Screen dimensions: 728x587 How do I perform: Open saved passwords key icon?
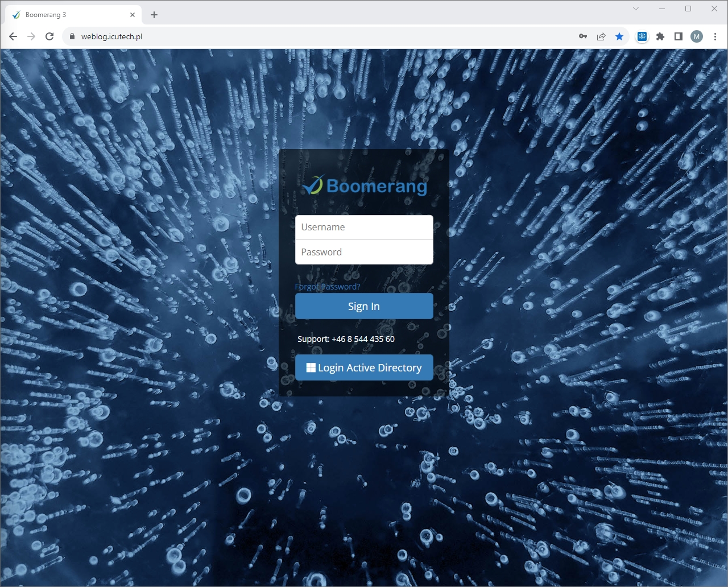click(583, 36)
